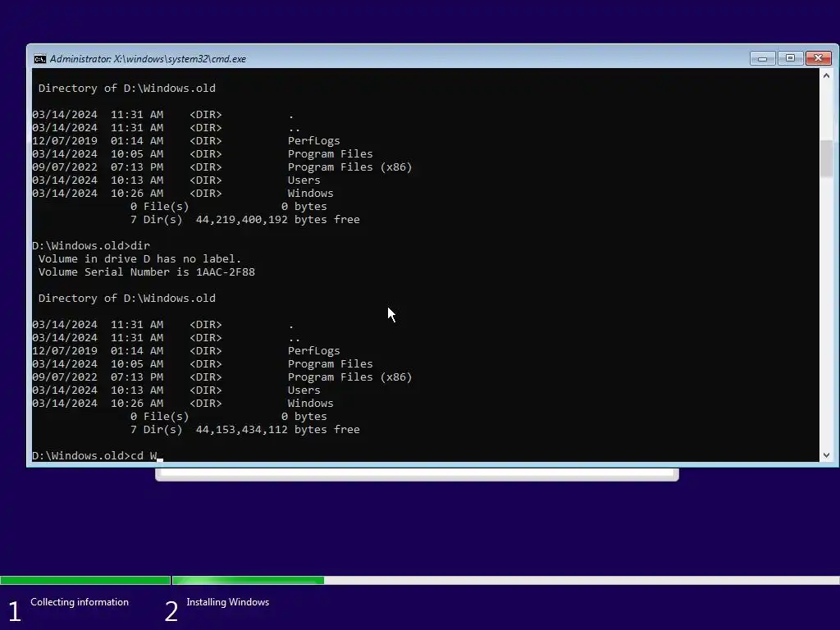Close the Administrator cmd.exe window
Image resolution: width=840 pixels, height=630 pixels.
pos(818,58)
